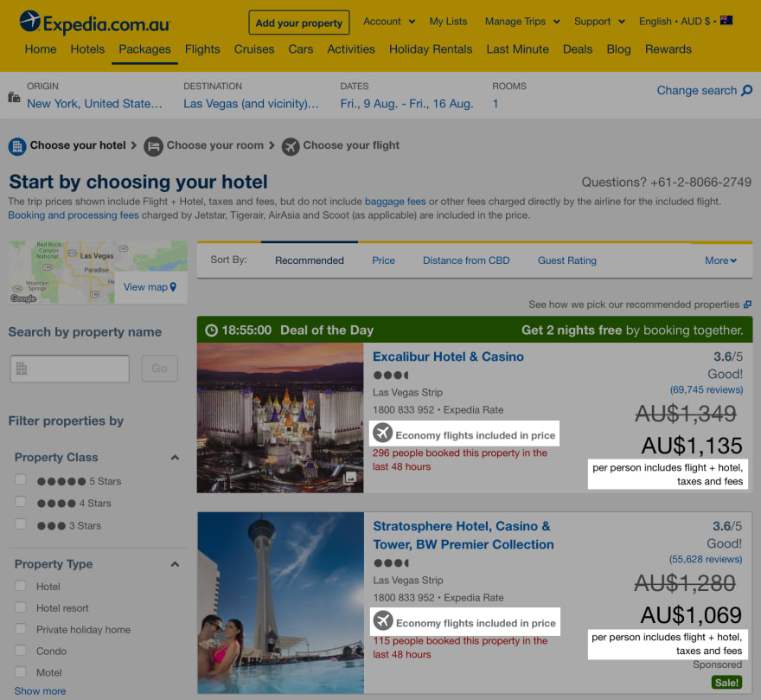The height and width of the screenshot is (700, 761).
Task: Click the plane icon in Excalibur listing
Action: pos(382,433)
